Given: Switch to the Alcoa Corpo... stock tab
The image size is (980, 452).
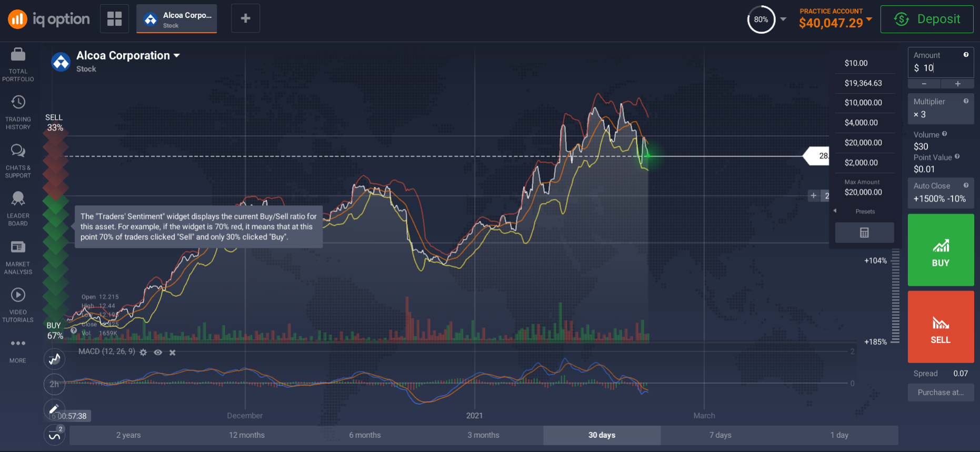Looking at the screenshot, I should pyautogui.click(x=177, y=19).
